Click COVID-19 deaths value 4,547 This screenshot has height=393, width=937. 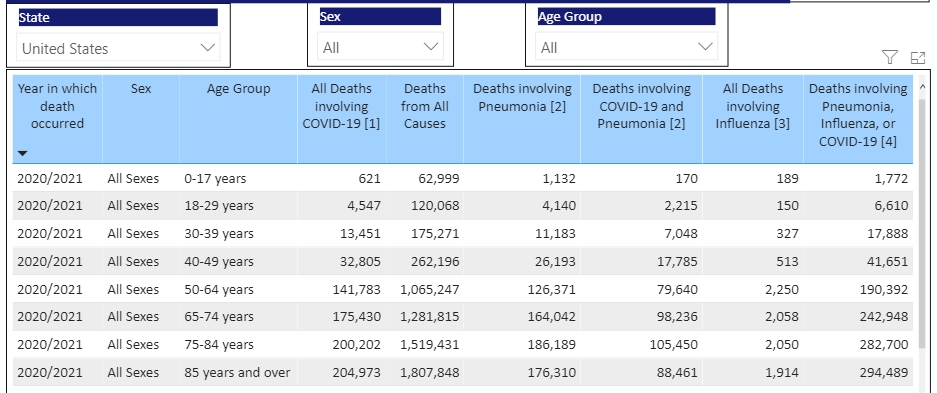click(x=365, y=205)
